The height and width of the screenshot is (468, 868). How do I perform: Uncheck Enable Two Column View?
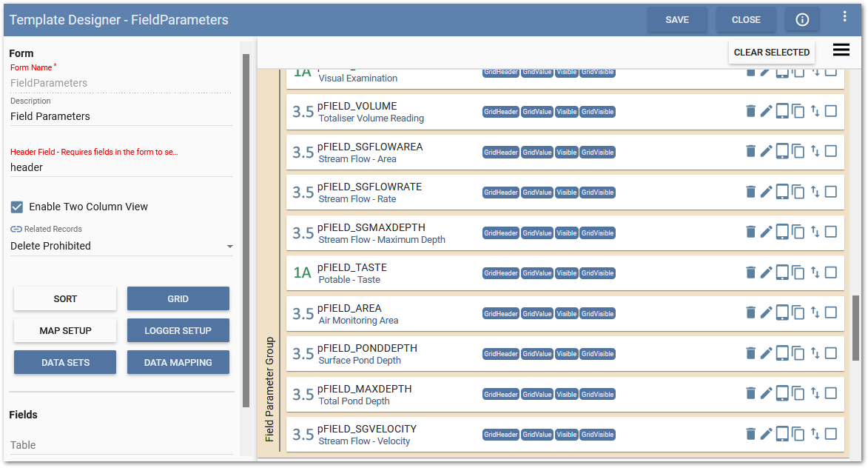[x=17, y=207]
